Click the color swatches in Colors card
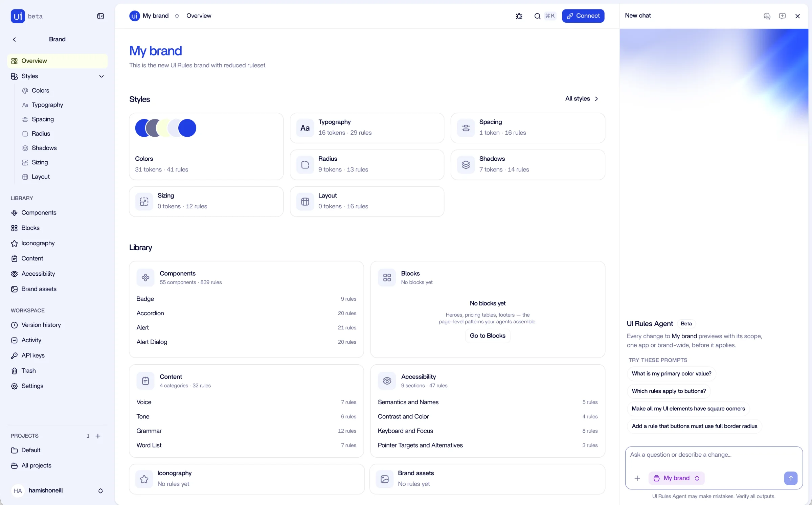812x505 pixels. [165, 128]
